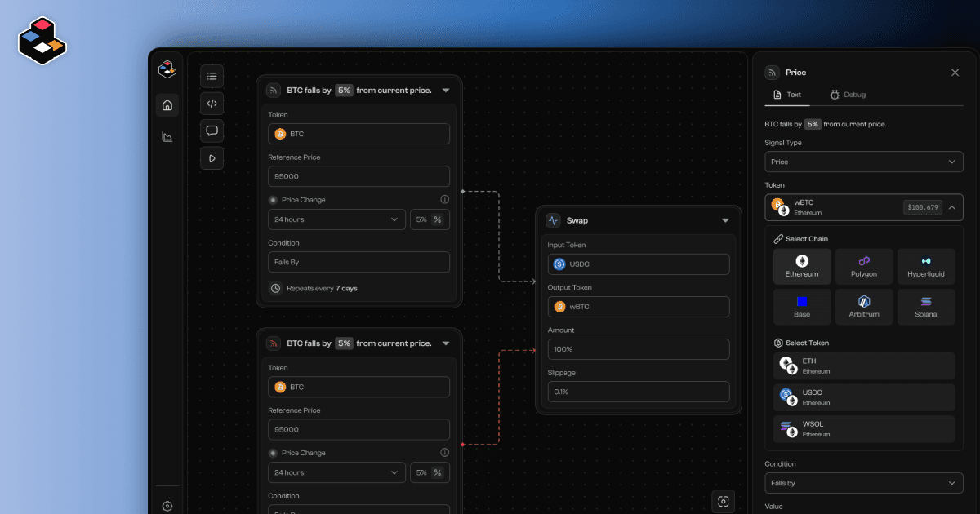Open the list view toolbar icon
This screenshot has height=514, width=980.
tap(212, 76)
